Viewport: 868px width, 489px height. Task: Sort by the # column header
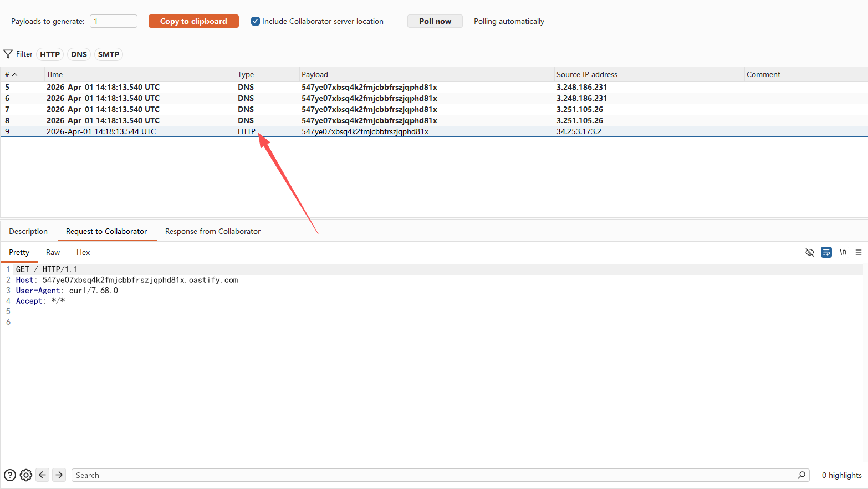[x=11, y=74]
